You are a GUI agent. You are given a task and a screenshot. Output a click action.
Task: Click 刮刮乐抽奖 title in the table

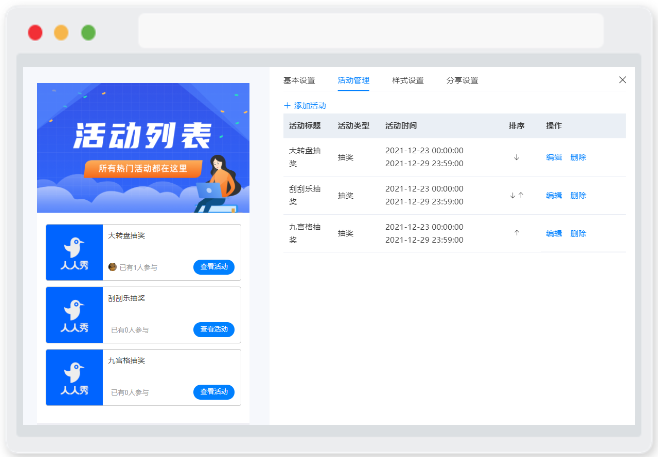point(305,195)
